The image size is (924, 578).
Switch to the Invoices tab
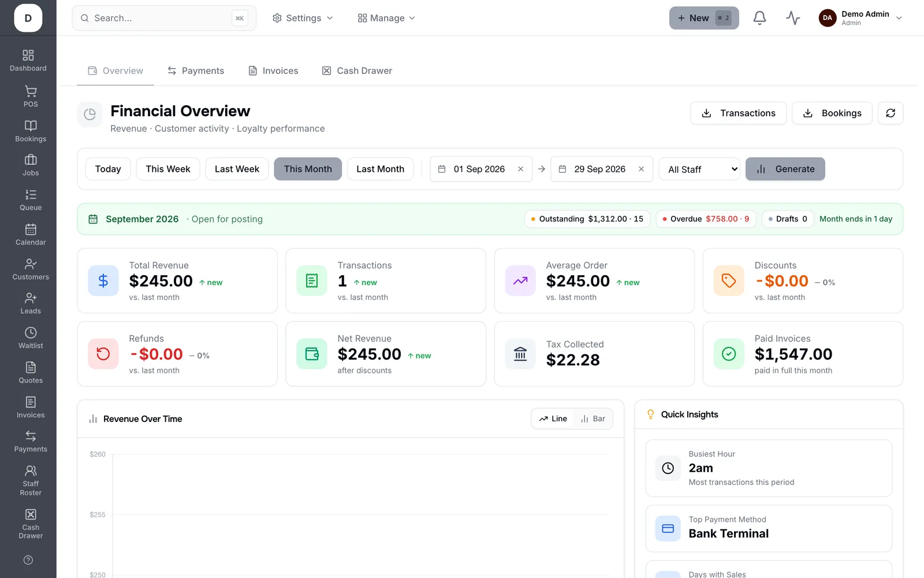[x=273, y=71]
